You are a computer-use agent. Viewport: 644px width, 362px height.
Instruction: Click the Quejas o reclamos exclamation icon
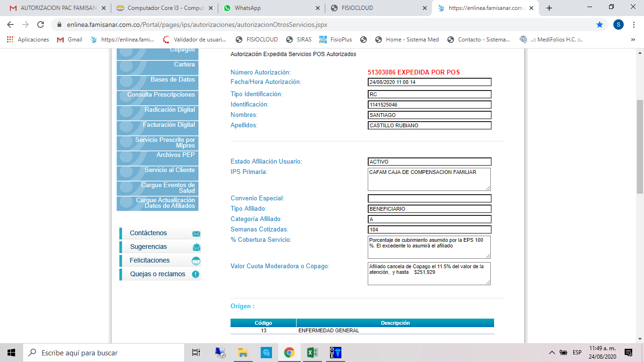196,274
